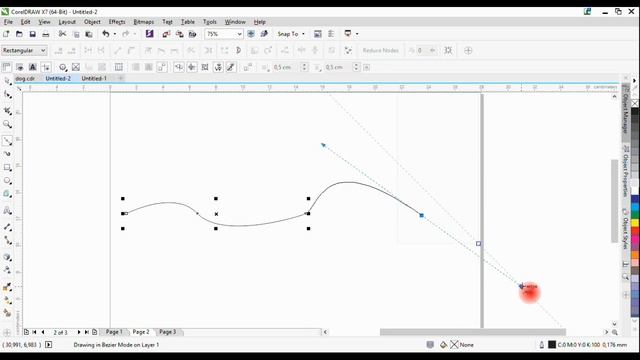Click the Print icon
The image size is (640, 360).
pos(46,34)
